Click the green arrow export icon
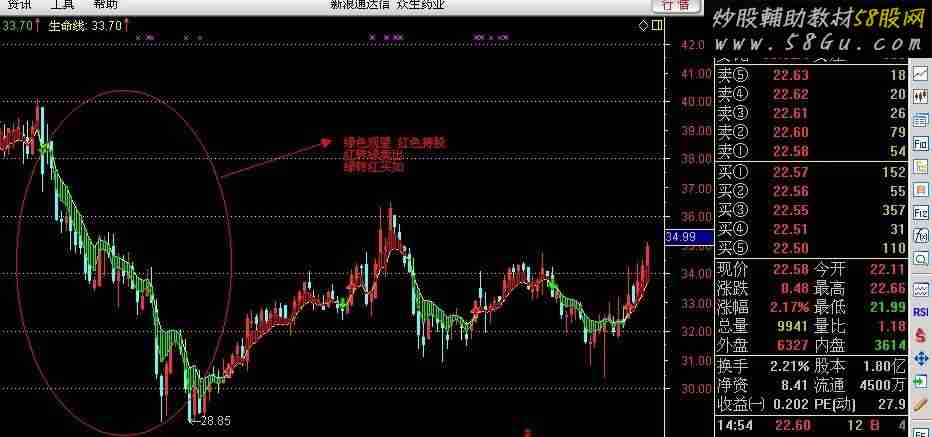This screenshot has width=932, height=437. (x=921, y=382)
